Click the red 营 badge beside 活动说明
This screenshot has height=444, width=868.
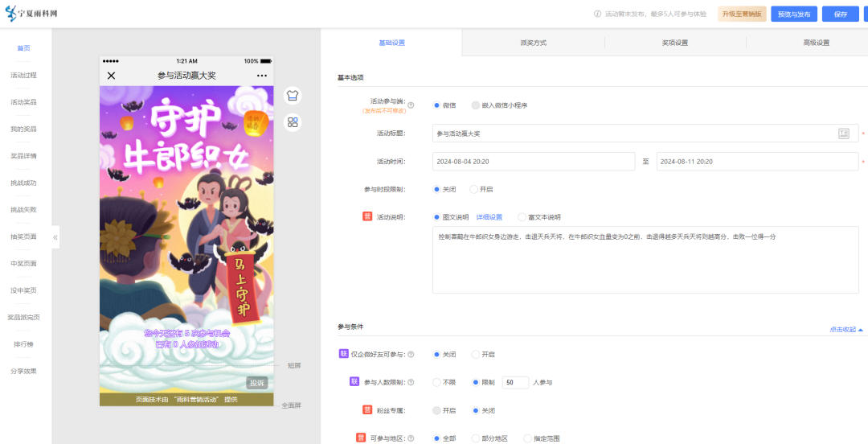(367, 216)
